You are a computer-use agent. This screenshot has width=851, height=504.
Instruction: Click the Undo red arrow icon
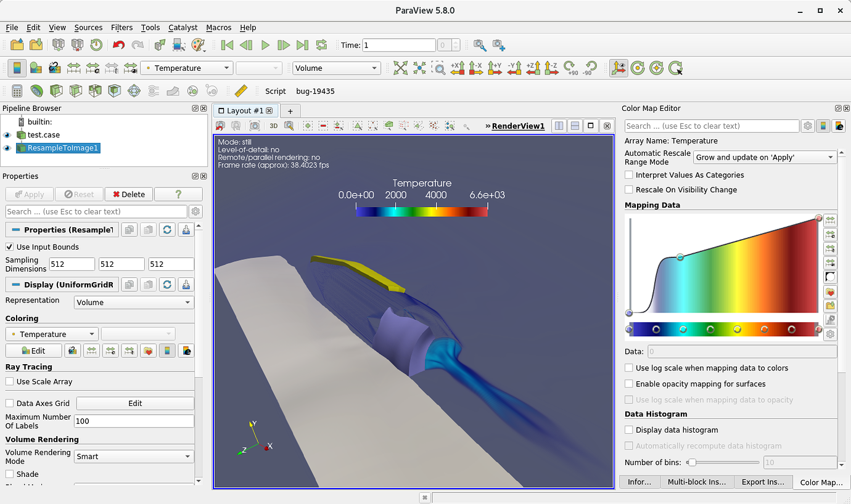tap(118, 45)
